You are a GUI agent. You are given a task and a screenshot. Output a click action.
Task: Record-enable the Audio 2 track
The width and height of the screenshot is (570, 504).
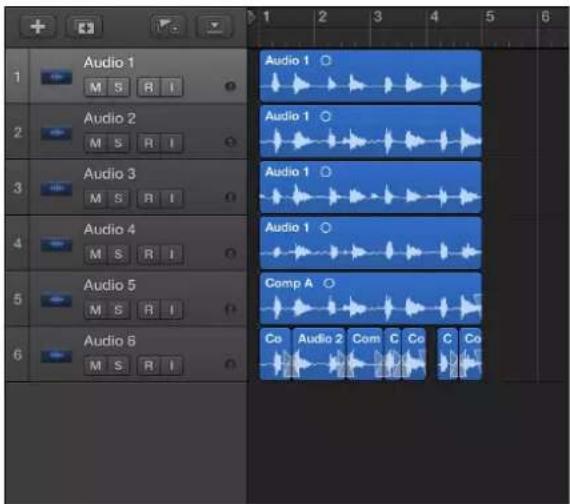tap(149, 143)
